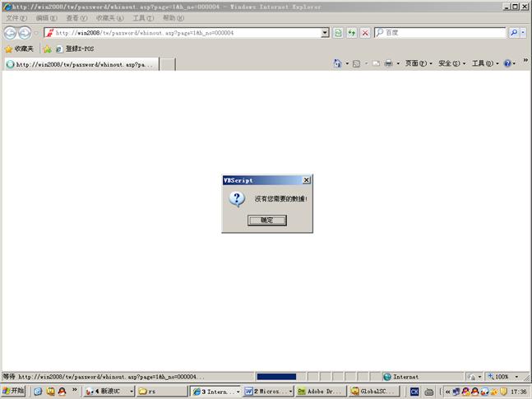The height and width of the screenshot is (399, 532).
Task: Open the Home icon in the command bar
Action: coord(338,63)
